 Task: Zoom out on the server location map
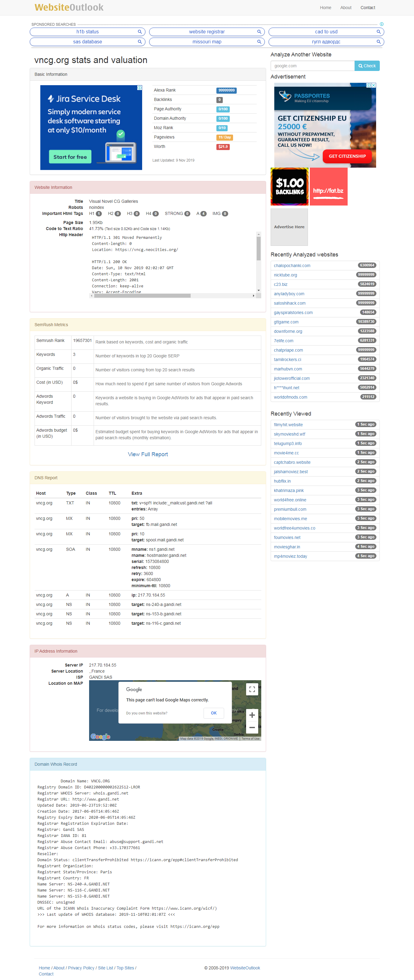tap(252, 727)
